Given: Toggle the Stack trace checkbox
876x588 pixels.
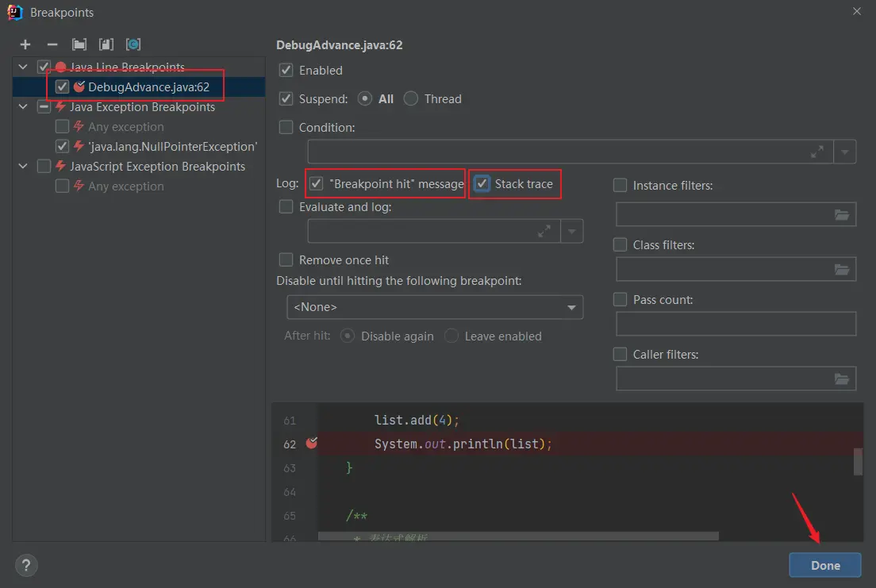Looking at the screenshot, I should point(482,183).
